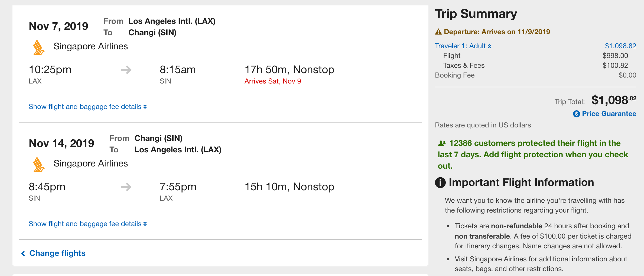Click the red Arrives Sat, Nov 9 notice
Viewport: 644px width, 276px height.
click(272, 81)
